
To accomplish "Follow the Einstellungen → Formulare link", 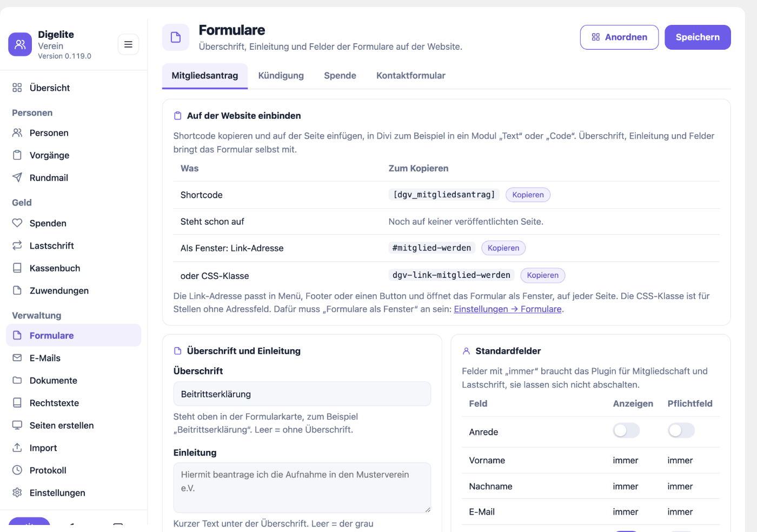I will [x=508, y=309].
